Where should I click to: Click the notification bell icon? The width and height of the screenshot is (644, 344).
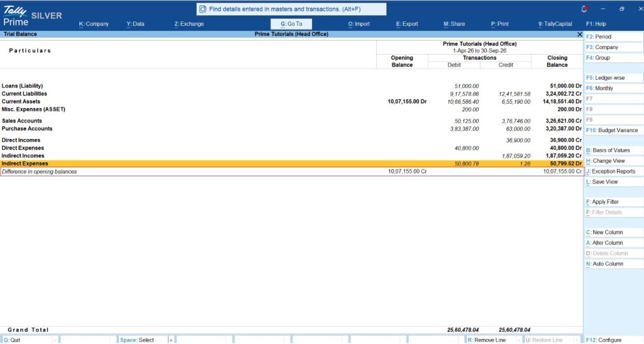(x=584, y=9)
